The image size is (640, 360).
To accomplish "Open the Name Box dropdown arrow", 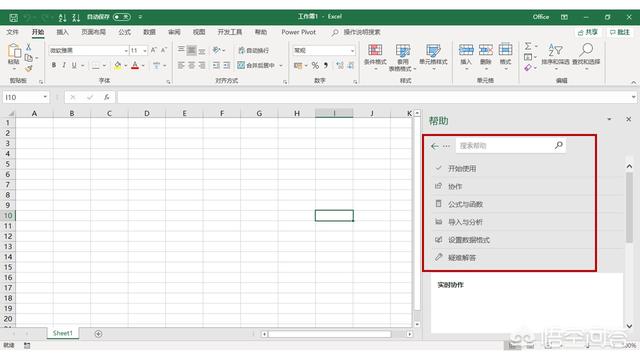I will tap(45, 97).
